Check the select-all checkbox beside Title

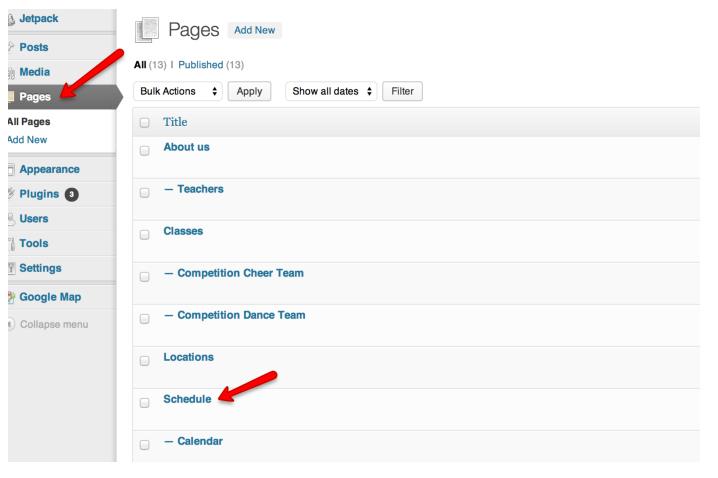coord(145,123)
